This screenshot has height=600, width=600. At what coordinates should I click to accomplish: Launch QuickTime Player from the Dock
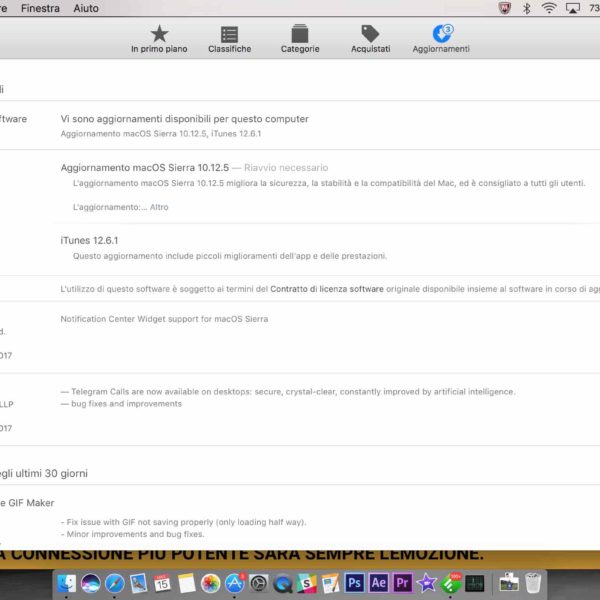[282, 583]
